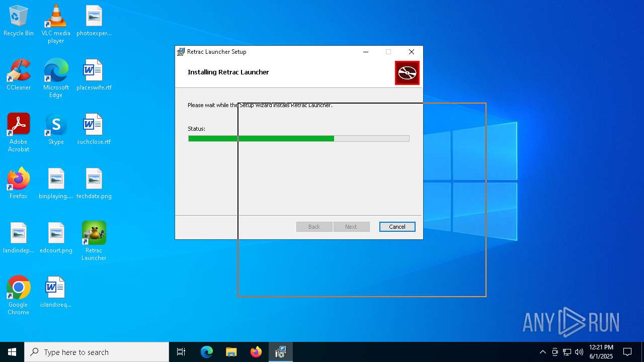Click the Retrac Launcher Setup title bar icon
644x362 pixels.
click(181, 52)
